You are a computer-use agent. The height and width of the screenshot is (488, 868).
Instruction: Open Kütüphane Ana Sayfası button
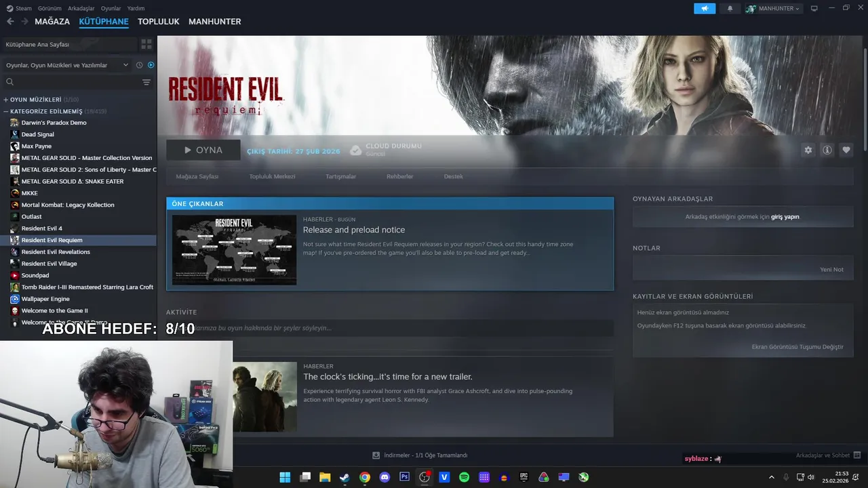pos(68,44)
